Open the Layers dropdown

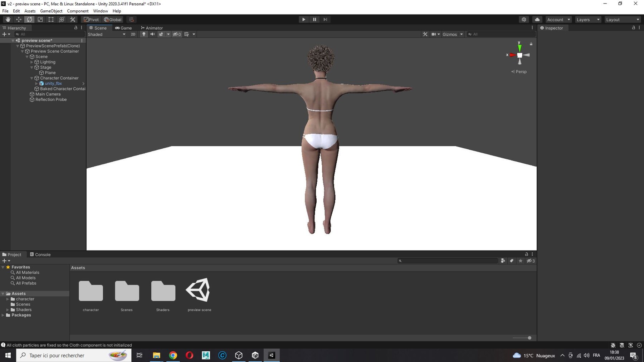pos(588,20)
